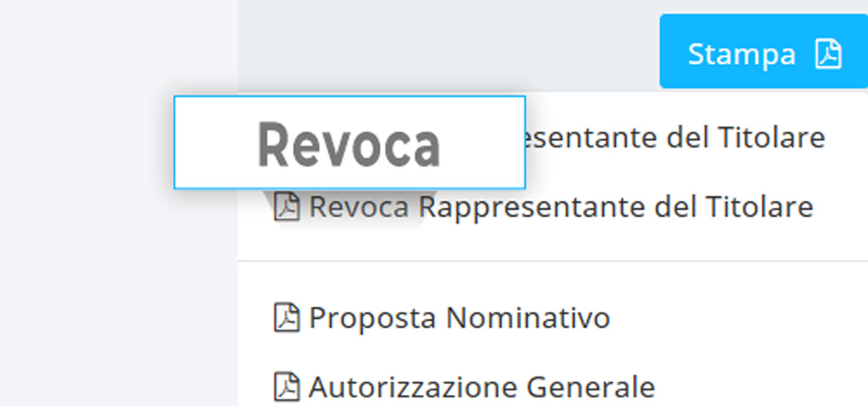Choose Autorizzazione Generale from the menu
868x406 pixels.
click(x=482, y=384)
